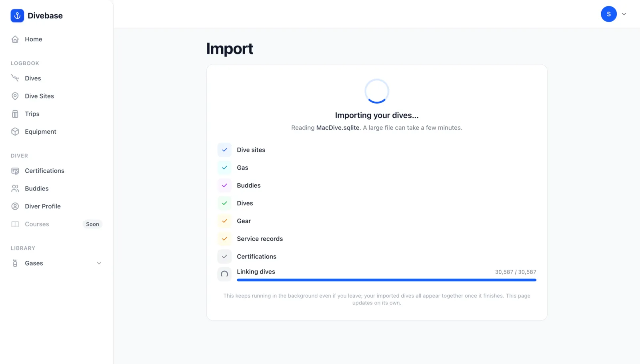Image resolution: width=640 pixels, height=364 pixels.
Task: Click the Buddies people icon
Action: click(15, 188)
